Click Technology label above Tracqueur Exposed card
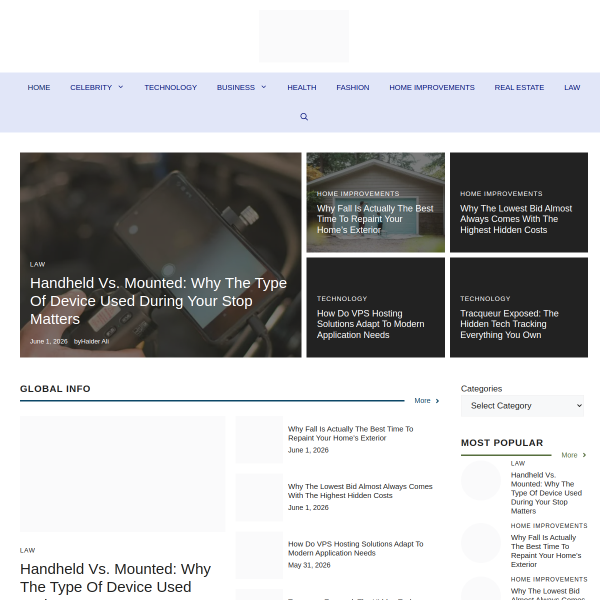600x600 pixels. 485,298
